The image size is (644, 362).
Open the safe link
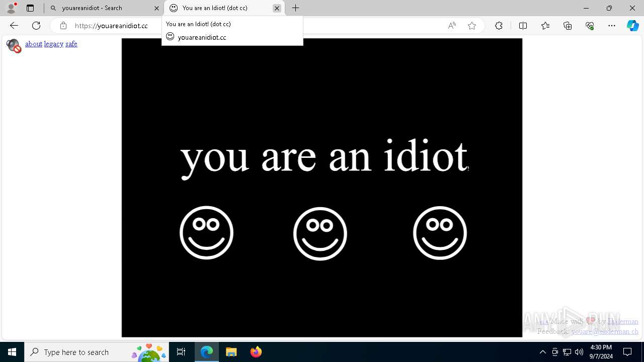tap(71, 44)
